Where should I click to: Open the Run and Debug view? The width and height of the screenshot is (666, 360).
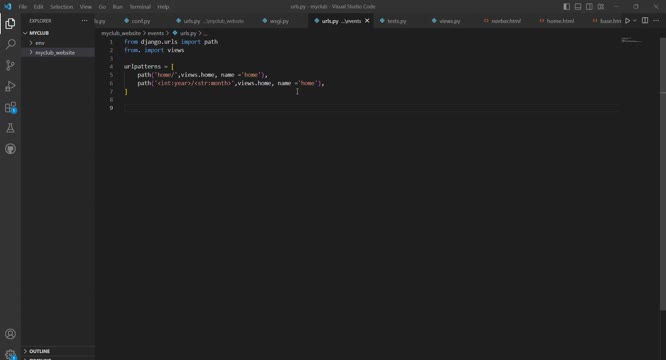(10, 86)
